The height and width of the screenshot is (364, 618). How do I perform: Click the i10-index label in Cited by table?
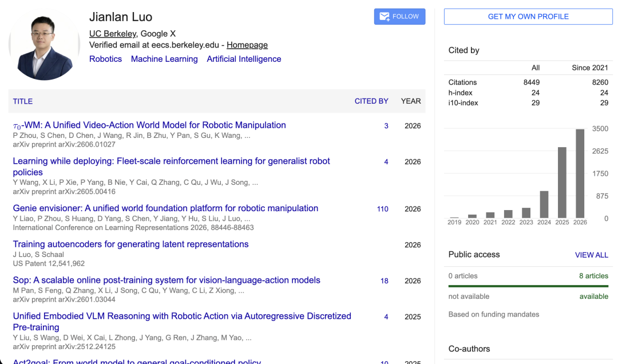pyautogui.click(x=463, y=103)
